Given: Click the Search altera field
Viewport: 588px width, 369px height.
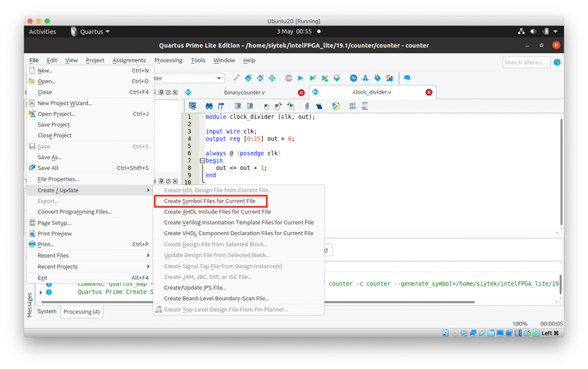Looking at the screenshot, I should pos(526,62).
